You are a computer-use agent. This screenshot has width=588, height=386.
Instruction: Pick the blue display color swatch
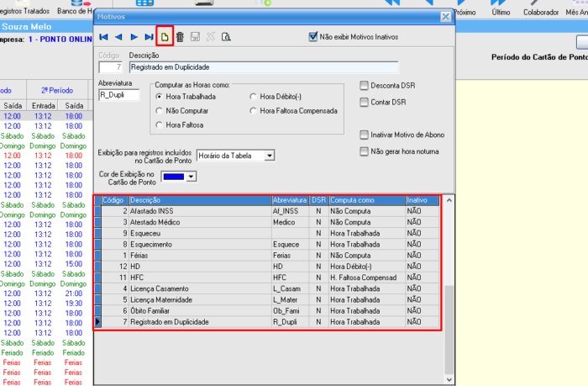coord(172,177)
